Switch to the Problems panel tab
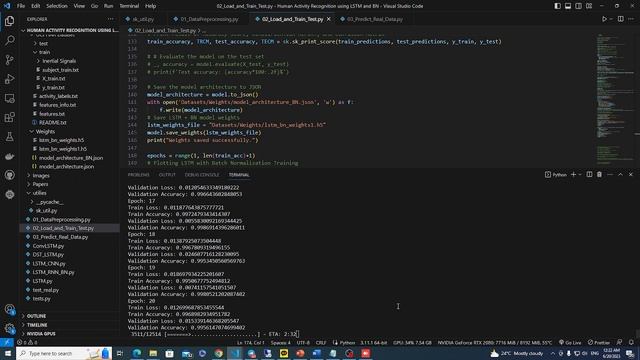The width and height of the screenshot is (640, 360). click(139, 175)
